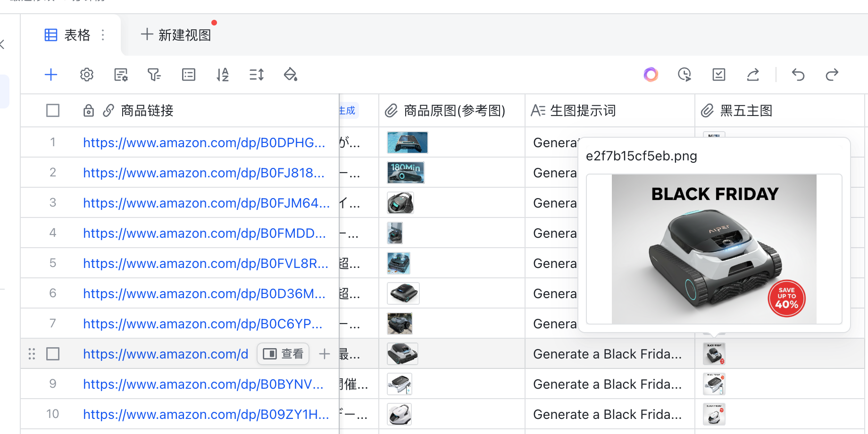Open the B0FMDD Amazon link
The height and width of the screenshot is (434, 868).
[204, 233]
